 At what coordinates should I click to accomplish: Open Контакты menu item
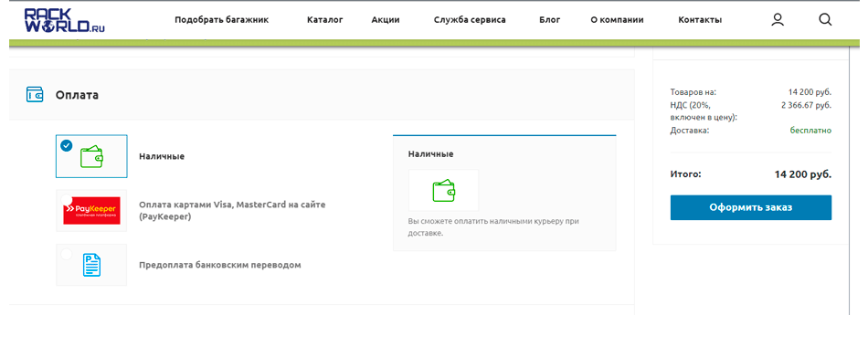[x=700, y=20]
